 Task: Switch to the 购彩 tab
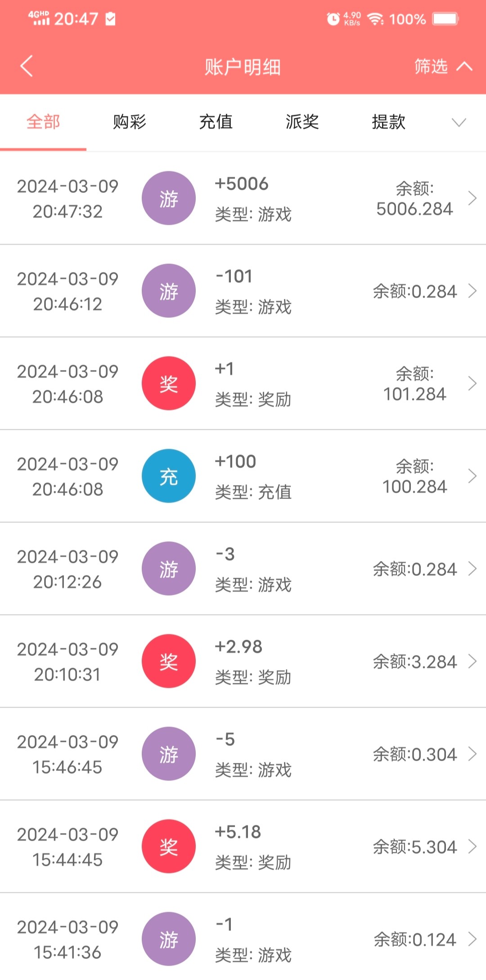click(130, 122)
